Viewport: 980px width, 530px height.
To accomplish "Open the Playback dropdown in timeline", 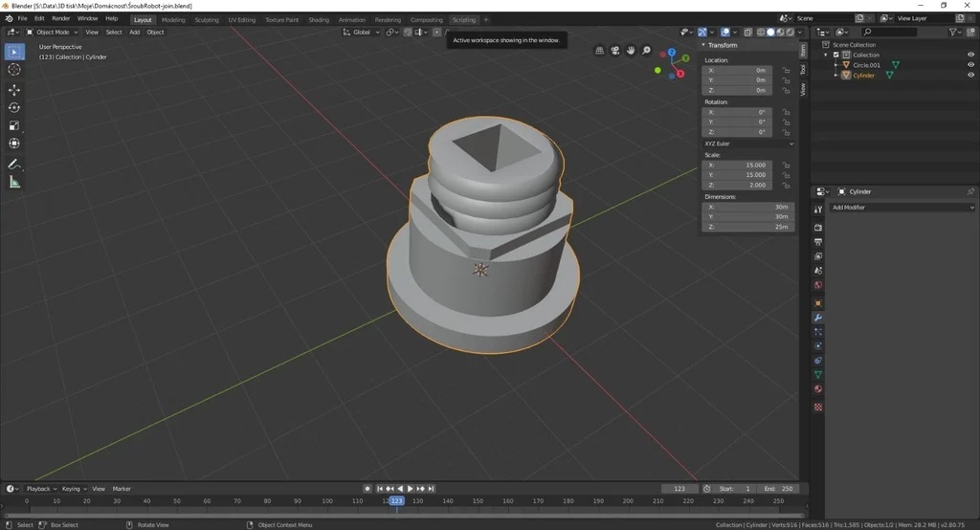I will coord(41,489).
